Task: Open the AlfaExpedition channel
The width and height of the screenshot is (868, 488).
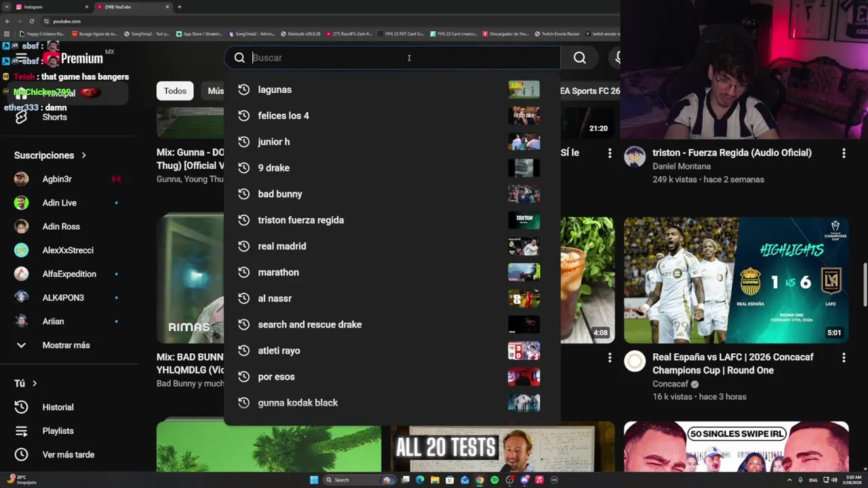Action: 69,274
